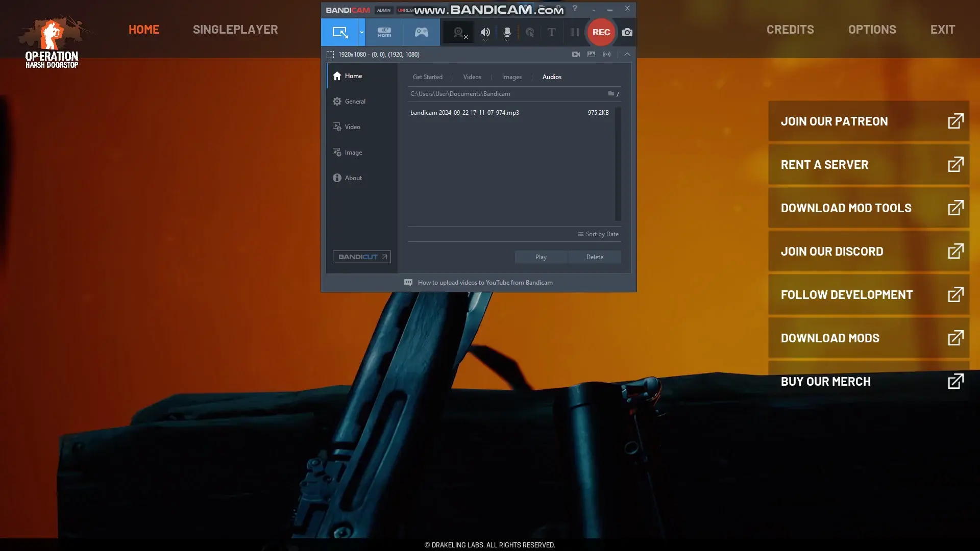The image size is (980, 551).
Task: Collapse the Bandicam panel with chevron
Action: pyautogui.click(x=627, y=54)
